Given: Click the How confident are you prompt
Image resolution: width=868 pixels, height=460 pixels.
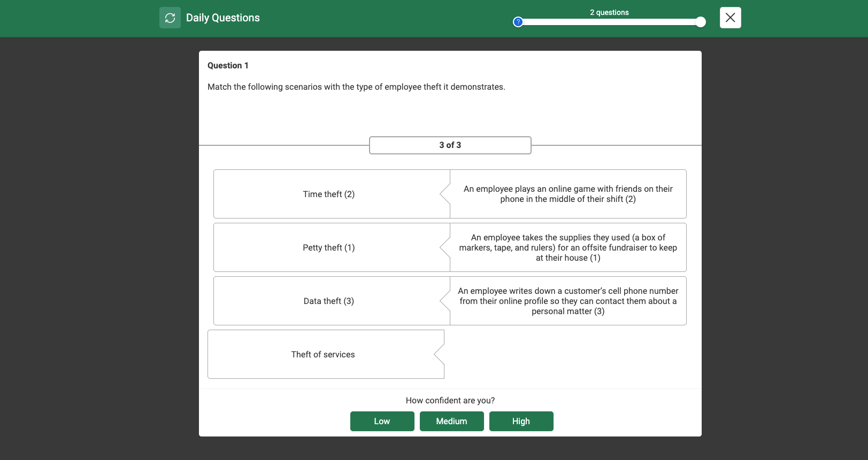Looking at the screenshot, I should point(450,401).
